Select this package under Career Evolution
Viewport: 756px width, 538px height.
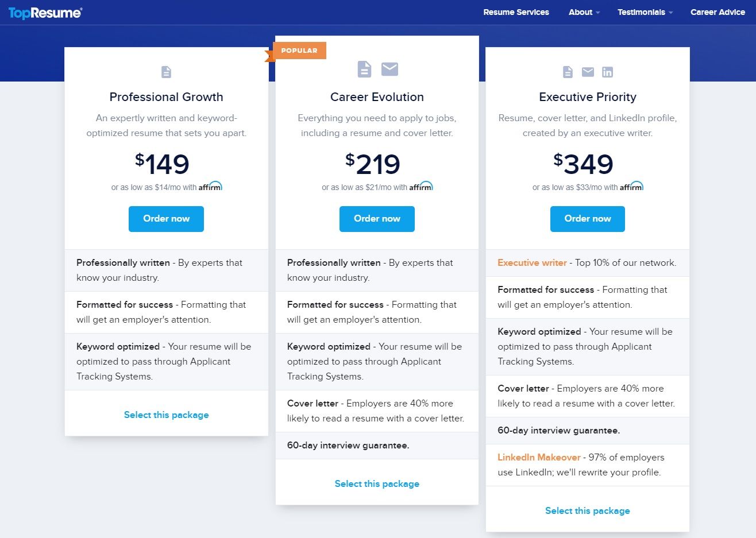(377, 483)
